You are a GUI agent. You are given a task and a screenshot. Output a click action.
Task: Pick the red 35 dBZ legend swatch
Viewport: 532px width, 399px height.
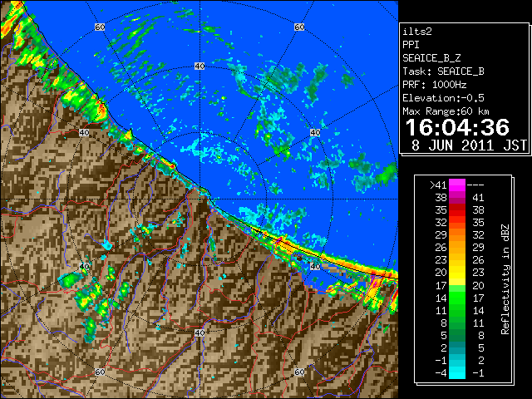(x=456, y=210)
